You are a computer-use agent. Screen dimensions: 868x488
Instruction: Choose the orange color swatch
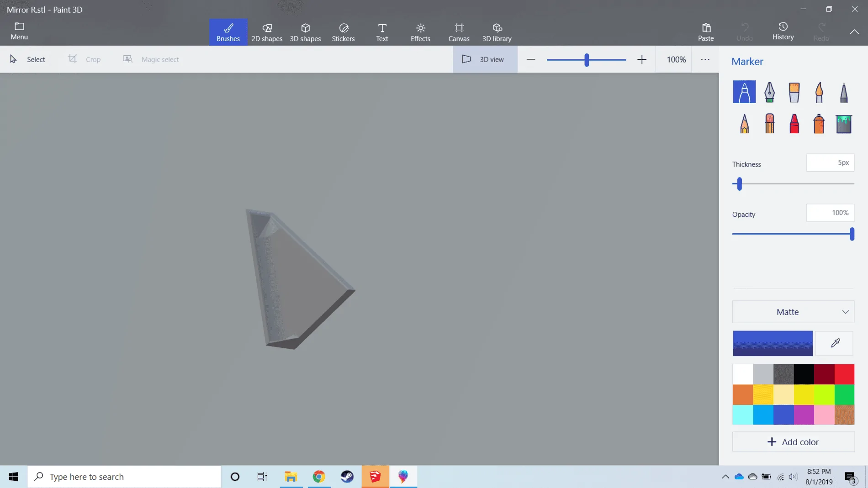coord(743,394)
